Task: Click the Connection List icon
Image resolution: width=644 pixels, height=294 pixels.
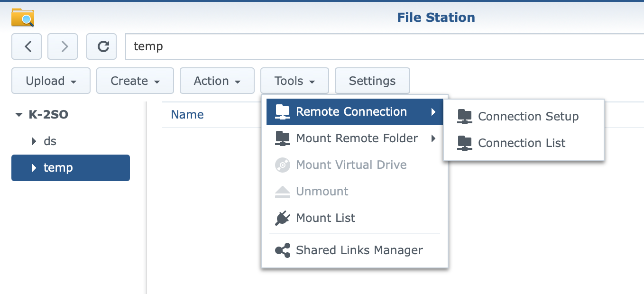Action: (465, 143)
